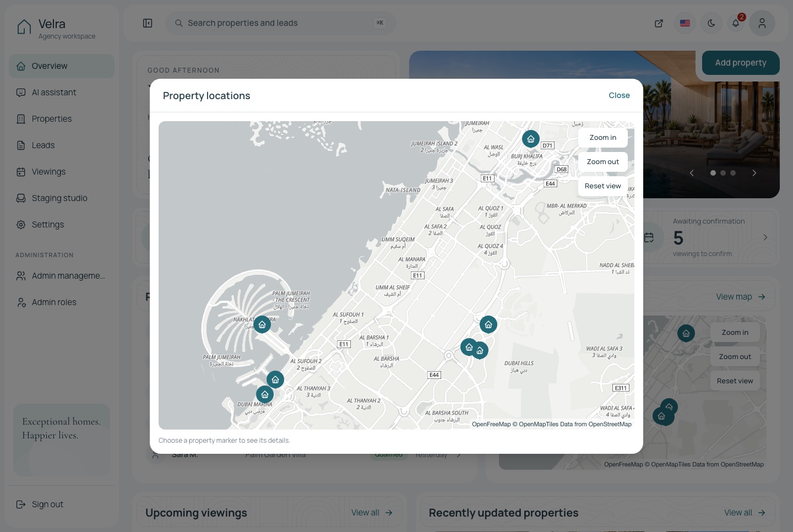Screen dimensions: 793x532
Task: Open Staging studio in sidebar
Action: [62, 198]
